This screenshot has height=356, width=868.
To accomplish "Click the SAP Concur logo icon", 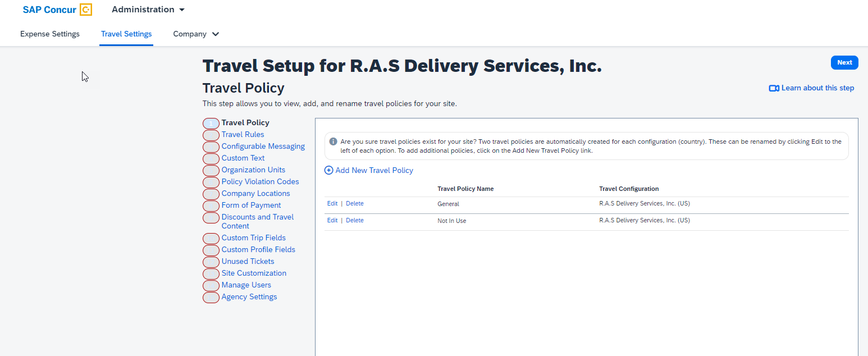I will click(x=85, y=10).
